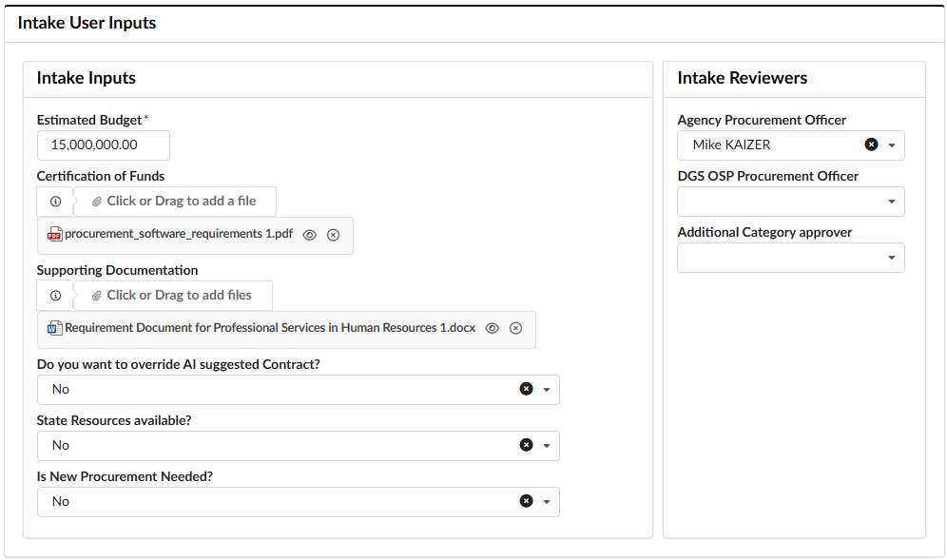Click 'Click or Drag to add a file' upload area
Image resolution: width=947 pixels, height=560 pixels.
pos(175,202)
